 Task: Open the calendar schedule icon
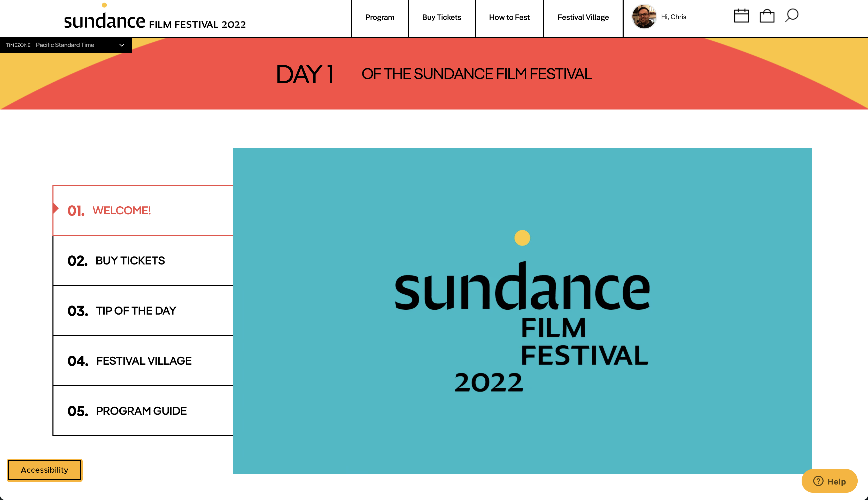pos(742,15)
